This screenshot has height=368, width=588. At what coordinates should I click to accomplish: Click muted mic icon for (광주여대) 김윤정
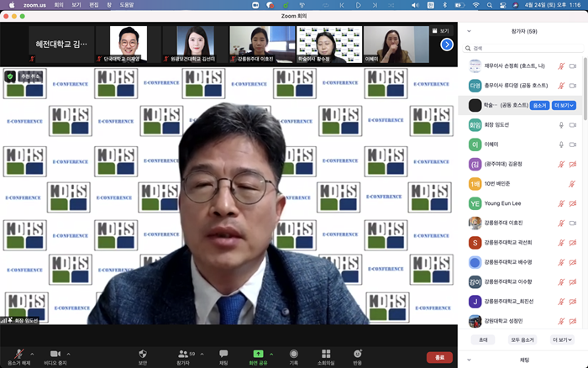[x=561, y=164]
